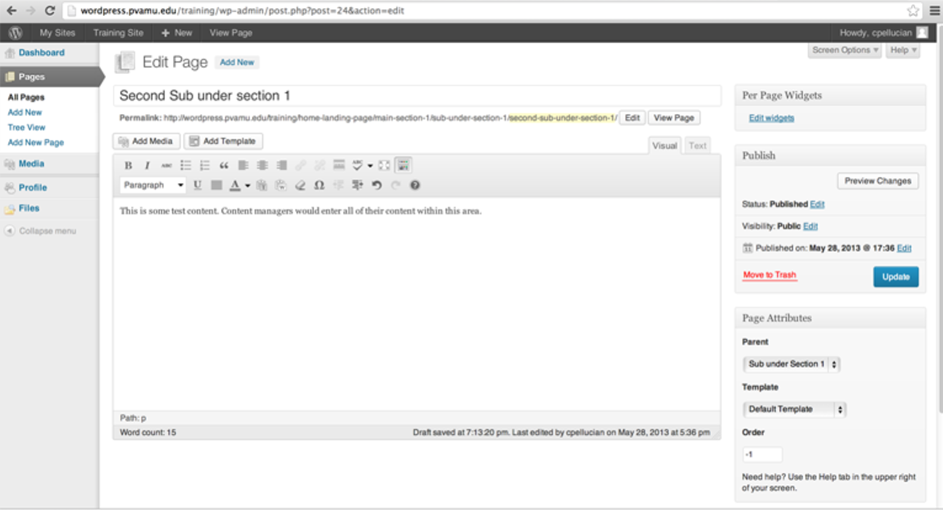Switch to the Text editor tab
The image size is (943, 510).
pos(697,146)
